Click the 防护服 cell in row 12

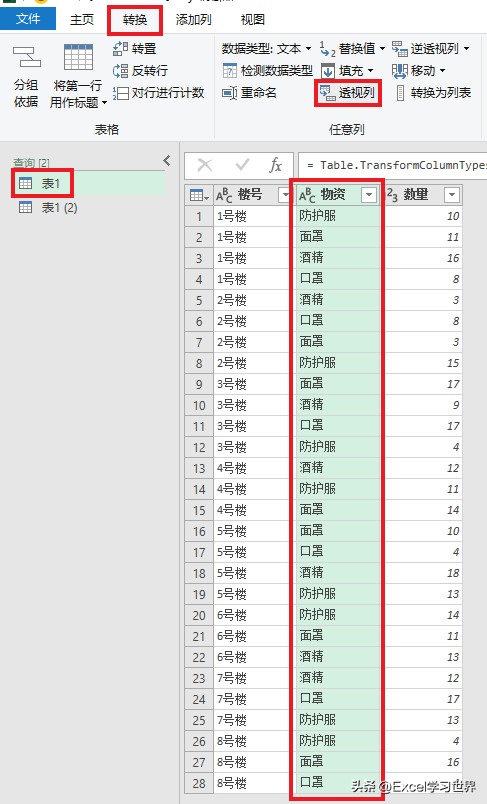coord(338,447)
